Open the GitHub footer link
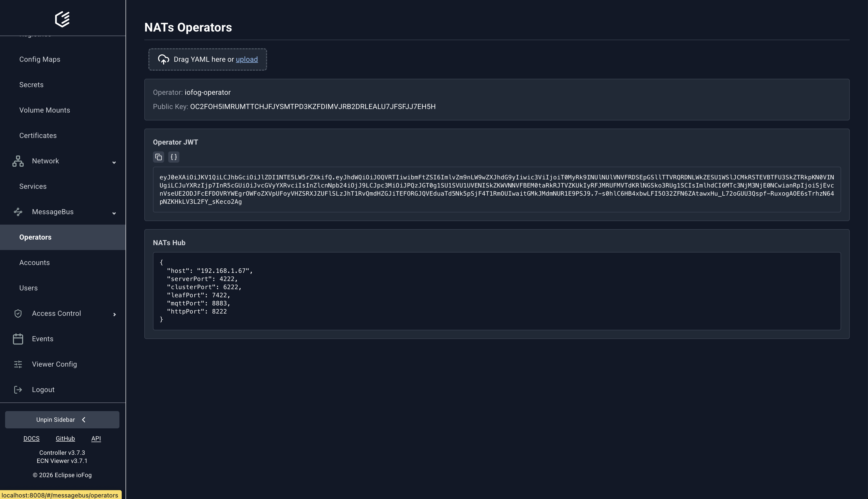The width and height of the screenshot is (868, 499). point(65,438)
